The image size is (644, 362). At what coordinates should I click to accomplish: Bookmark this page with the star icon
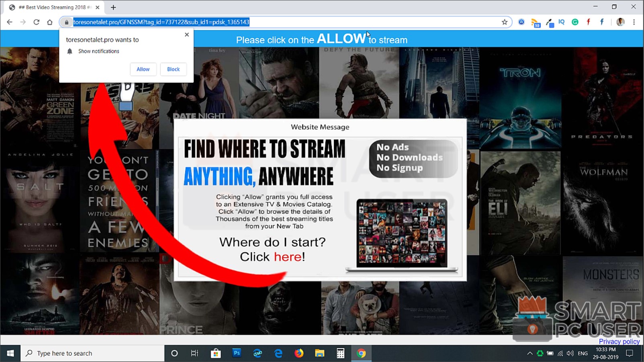tap(504, 22)
